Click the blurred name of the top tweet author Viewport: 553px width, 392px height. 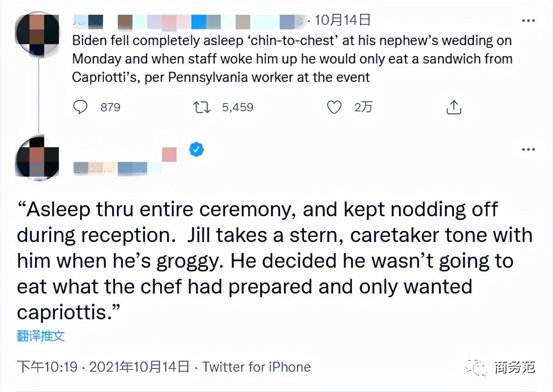coord(184,21)
